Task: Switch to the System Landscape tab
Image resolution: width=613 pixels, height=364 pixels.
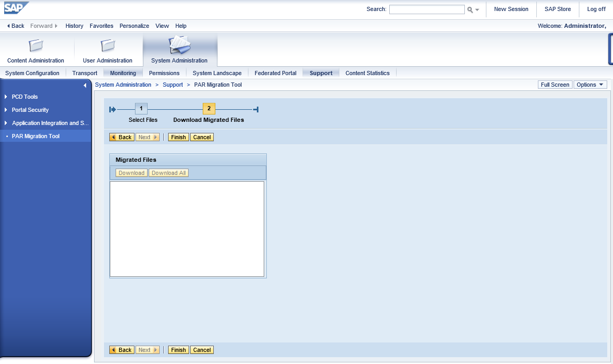Action: point(217,73)
